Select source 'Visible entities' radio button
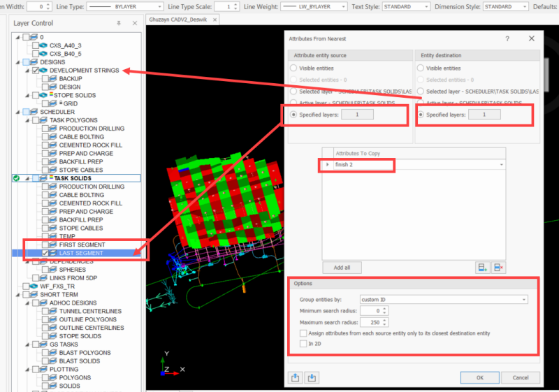The width and height of the screenshot is (559, 392). 296,68
